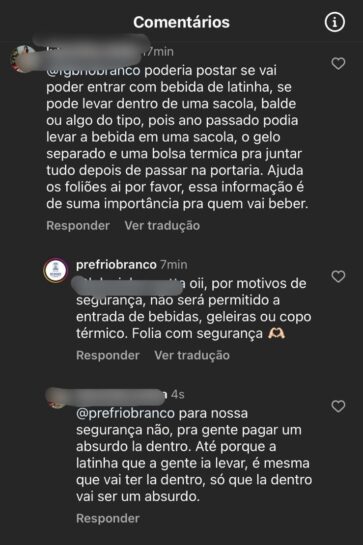Tap the 4s timestamp on the last comment
363x545 pixels.
[x=178, y=394]
